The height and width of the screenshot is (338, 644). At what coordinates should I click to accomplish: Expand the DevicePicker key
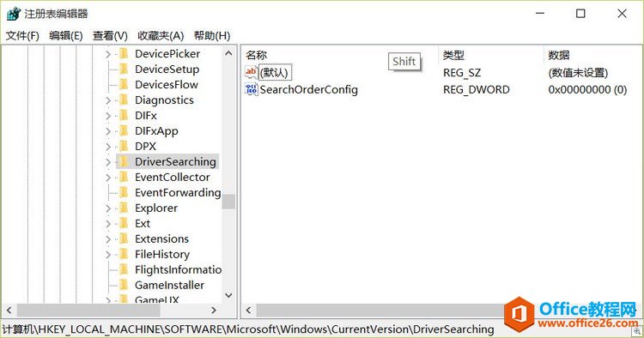(108, 54)
